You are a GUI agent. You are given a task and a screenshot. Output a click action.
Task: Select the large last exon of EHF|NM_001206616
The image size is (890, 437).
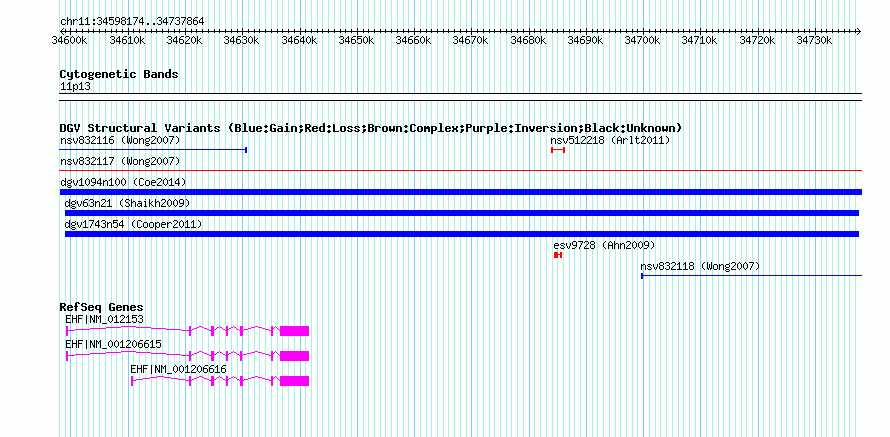295,381
